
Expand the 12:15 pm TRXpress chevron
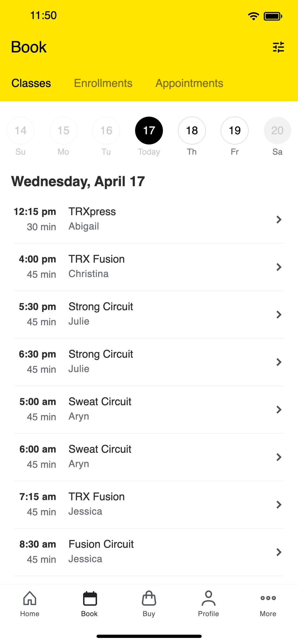[x=279, y=220]
